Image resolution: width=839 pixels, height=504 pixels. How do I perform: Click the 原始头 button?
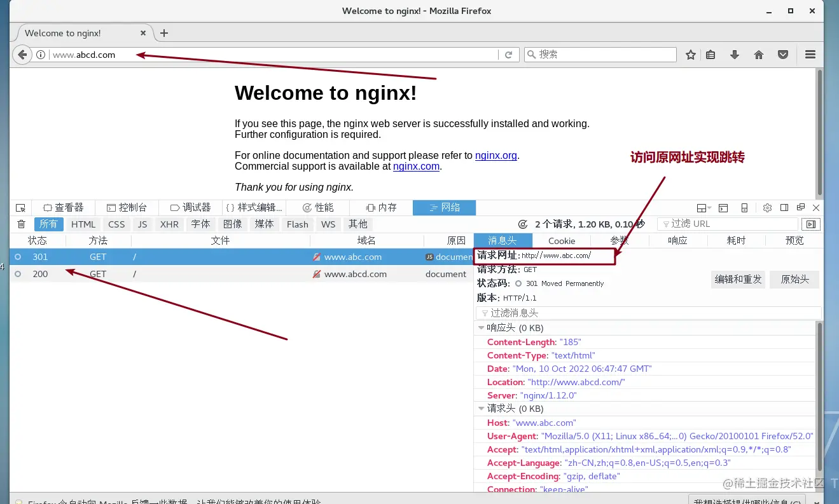pyautogui.click(x=794, y=279)
